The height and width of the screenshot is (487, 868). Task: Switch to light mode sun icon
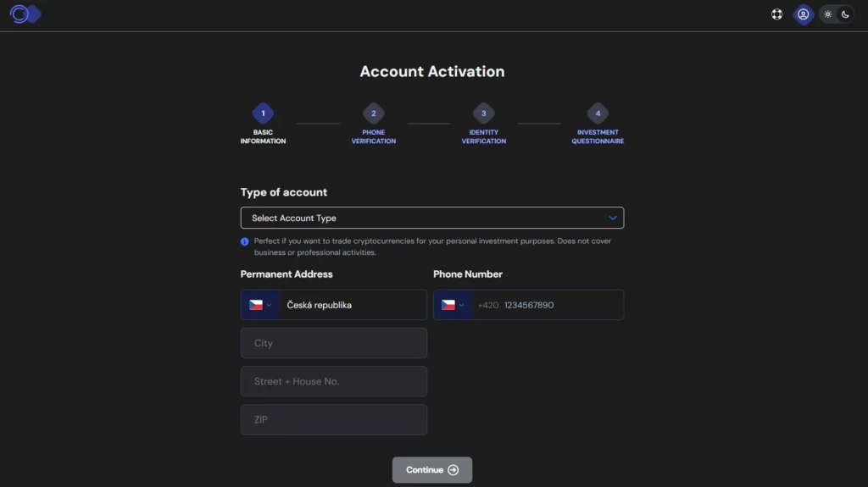(x=827, y=14)
